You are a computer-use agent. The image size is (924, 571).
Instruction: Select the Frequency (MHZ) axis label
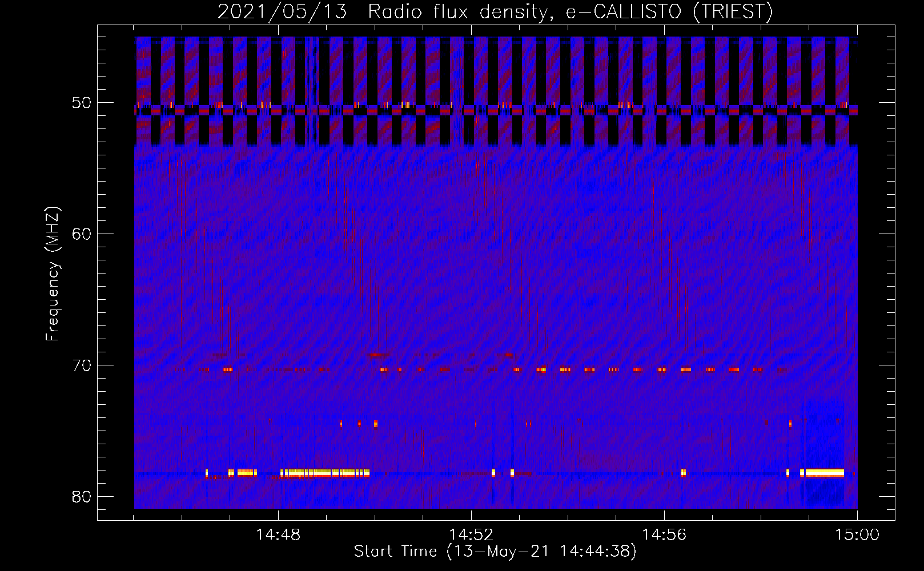tap(53, 274)
